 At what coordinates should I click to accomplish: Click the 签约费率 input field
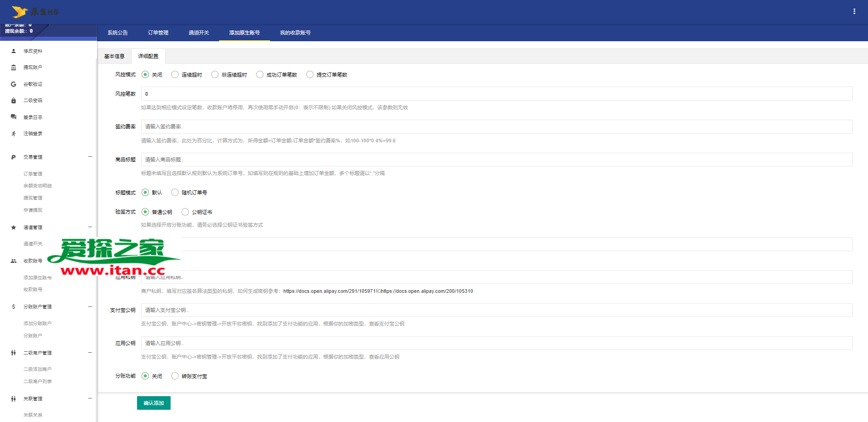pyautogui.click(x=496, y=127)
